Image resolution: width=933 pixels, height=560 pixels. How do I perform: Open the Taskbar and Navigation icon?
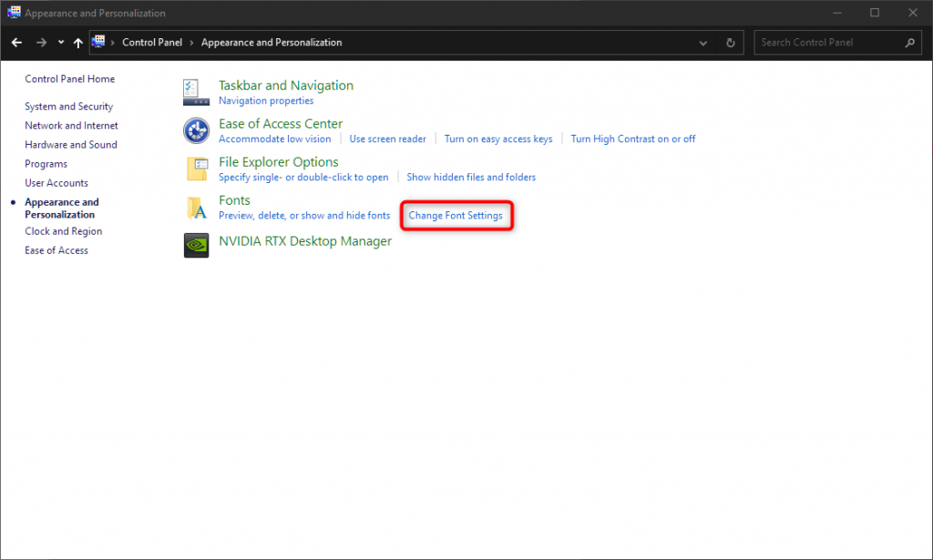pyautogui.click(x=196, y=92)
